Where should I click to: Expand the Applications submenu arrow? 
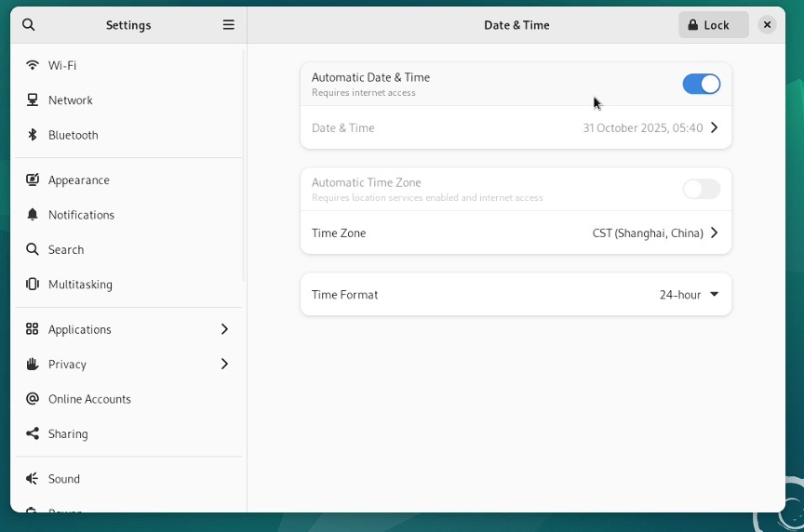coord(224,329)
